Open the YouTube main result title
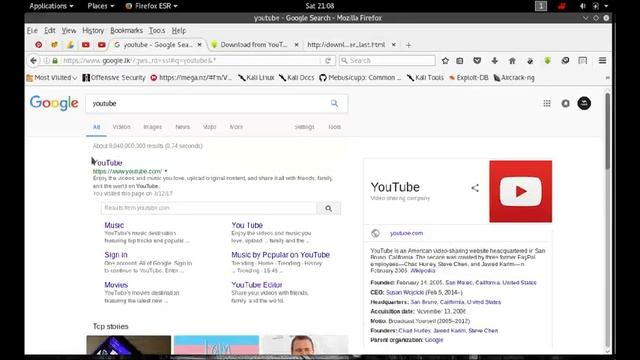This screenshot has height=360, width=640. point(108,162)
